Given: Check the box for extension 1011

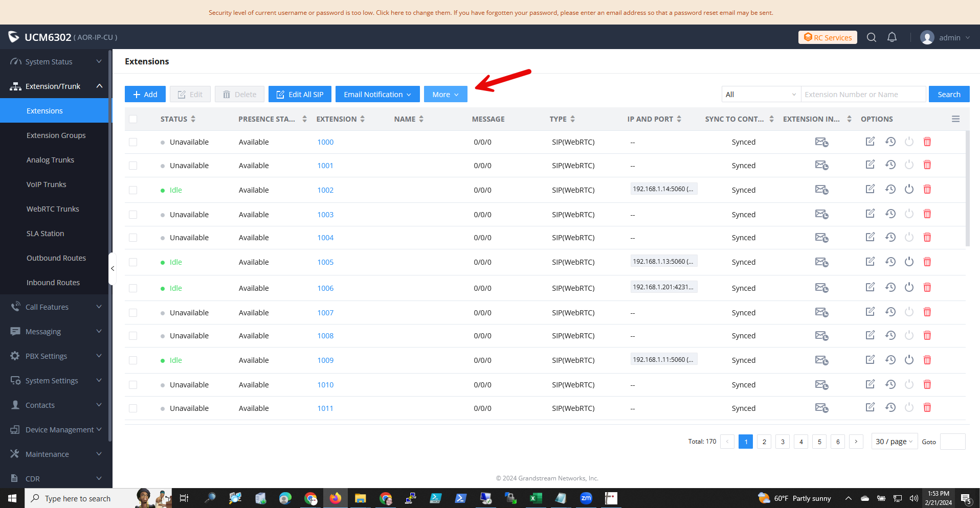Looking at the screenshot, I should [133, 408].
